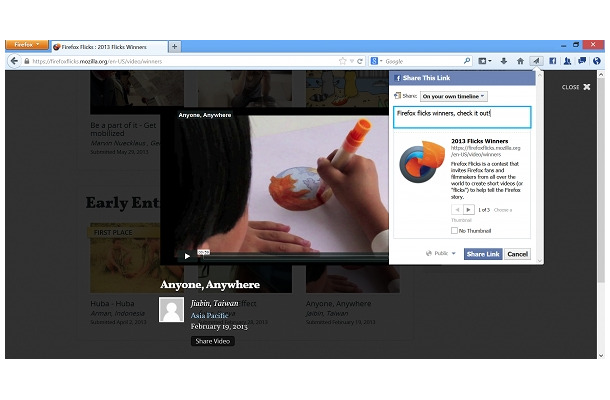Open the URL history dropdown arrow

352,61
